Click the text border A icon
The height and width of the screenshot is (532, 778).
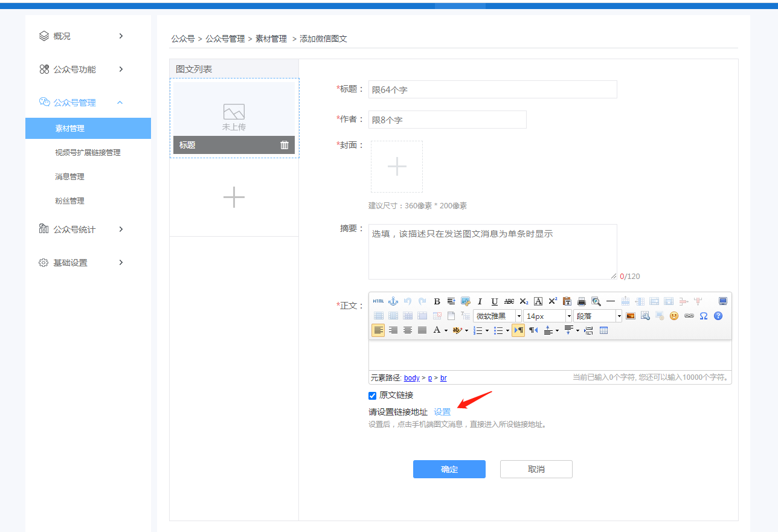[538, 301]
